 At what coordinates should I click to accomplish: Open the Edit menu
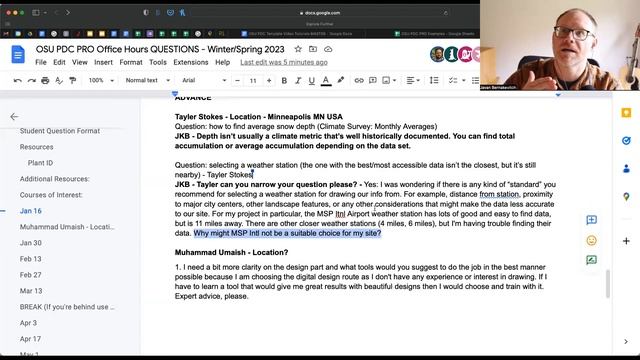coord(59,62)
